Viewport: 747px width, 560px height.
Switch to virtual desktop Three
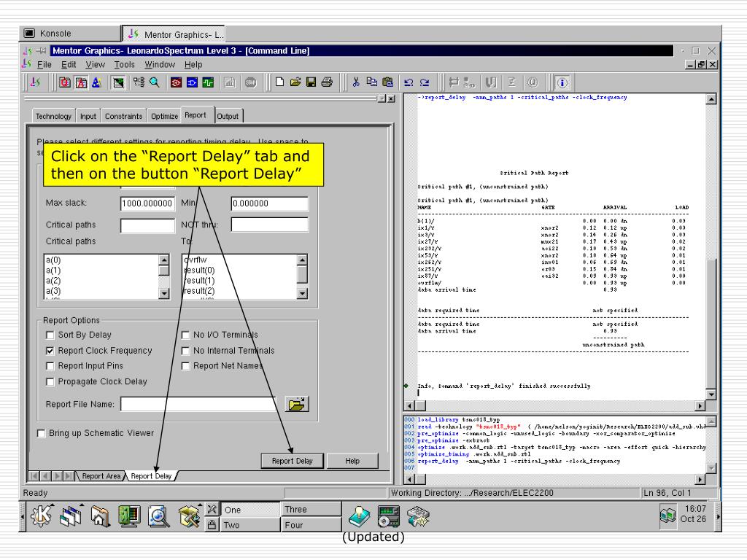tap(311, 509)
